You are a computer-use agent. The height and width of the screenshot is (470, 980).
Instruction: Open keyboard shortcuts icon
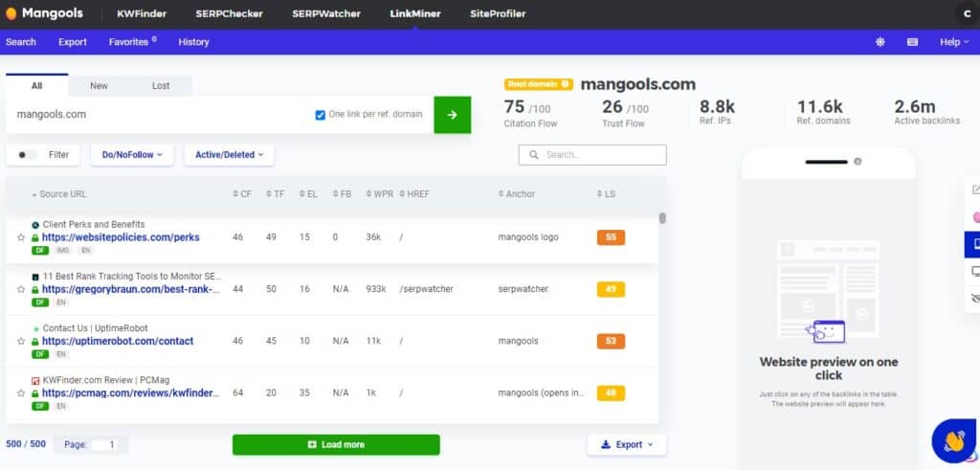[x=912, y=42]
